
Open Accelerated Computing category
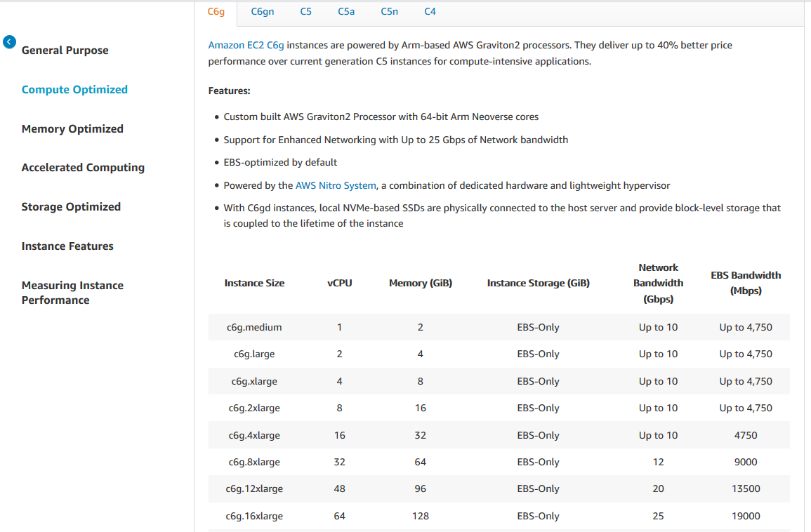[83, 168]
